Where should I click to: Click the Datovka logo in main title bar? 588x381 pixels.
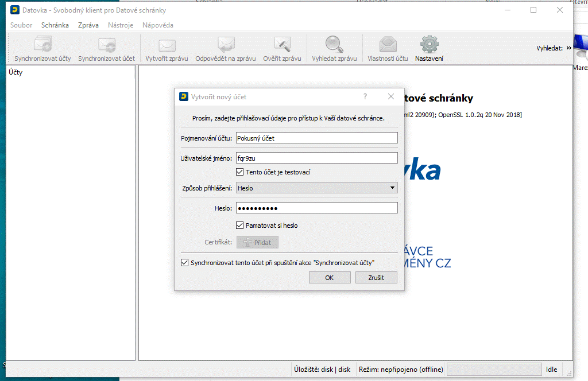tap(14, 10)
